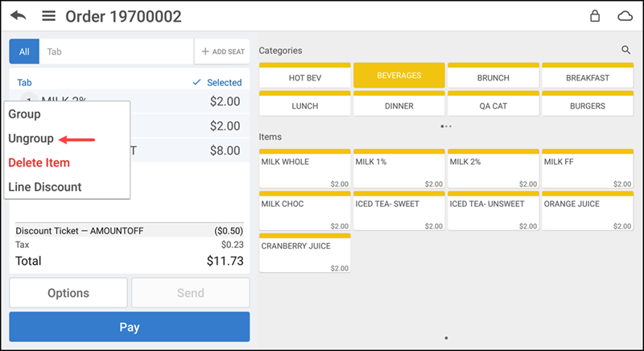Viewport: 644px width, 351px height.
Task: Select the Tab seat tab
Action: tap(116, 52)
